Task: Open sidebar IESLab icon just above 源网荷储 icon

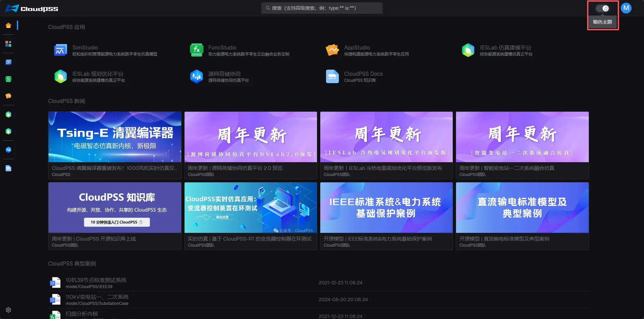Action: [x=8, y=131]
